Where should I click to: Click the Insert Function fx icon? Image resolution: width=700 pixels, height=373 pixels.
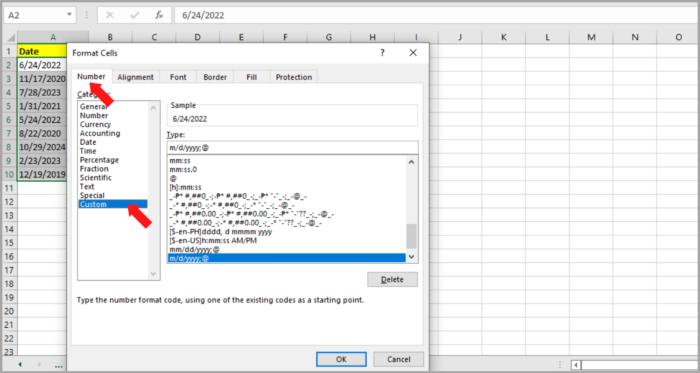[159, 15]
